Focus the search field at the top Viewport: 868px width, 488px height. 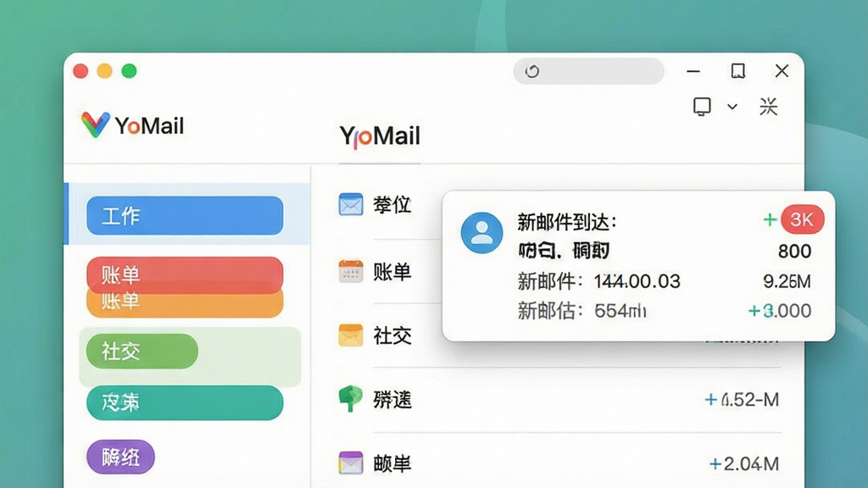click(x=588, y=71)
